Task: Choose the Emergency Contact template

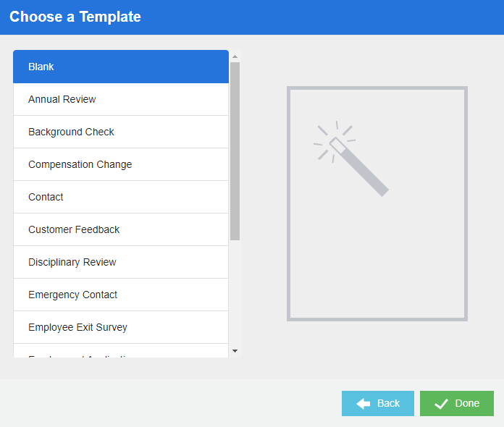Action: [x=120, y=295]
